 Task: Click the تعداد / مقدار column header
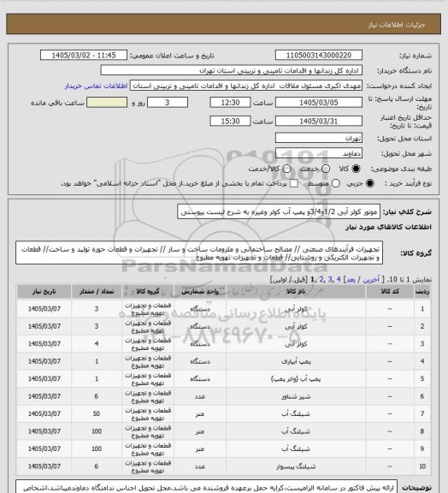[x=97, y=292]
